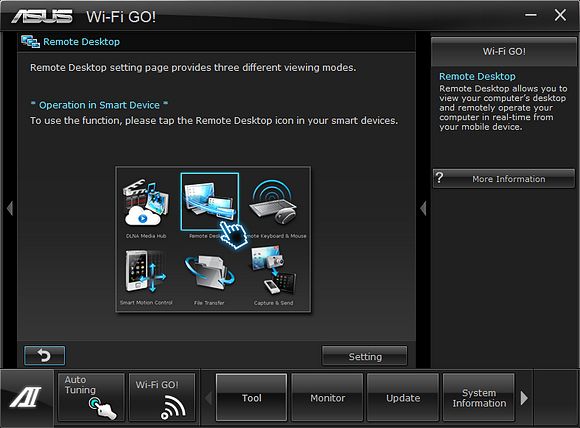Viewport: 580px width, 428px height.
Task: Open More Information help
Action: [x=504, y=179]
